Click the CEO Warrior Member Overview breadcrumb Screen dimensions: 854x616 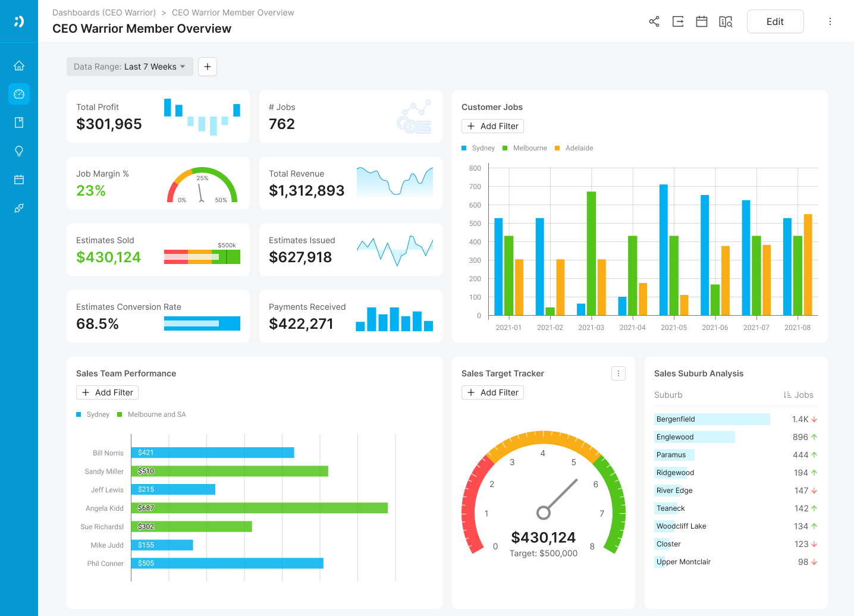pyautogui.click(x=233, y=12)
